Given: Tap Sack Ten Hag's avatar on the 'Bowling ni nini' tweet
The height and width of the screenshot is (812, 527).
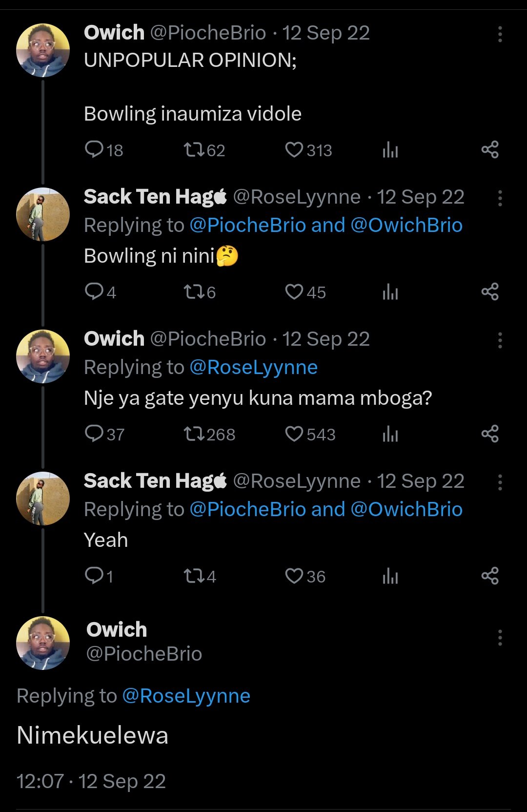Looking at the screenshot, I should pyautogui.click(x=43, y=214).
